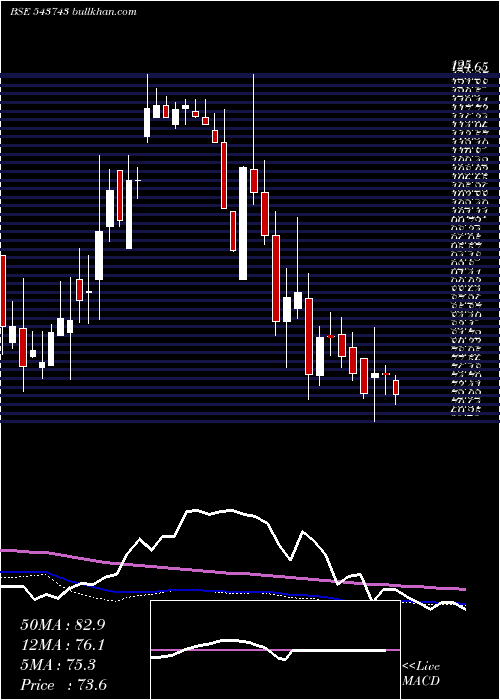The width and height of the screenshot is (500, 700).
Task: Click the Price : 73.6 value
Action: [63, 685]
